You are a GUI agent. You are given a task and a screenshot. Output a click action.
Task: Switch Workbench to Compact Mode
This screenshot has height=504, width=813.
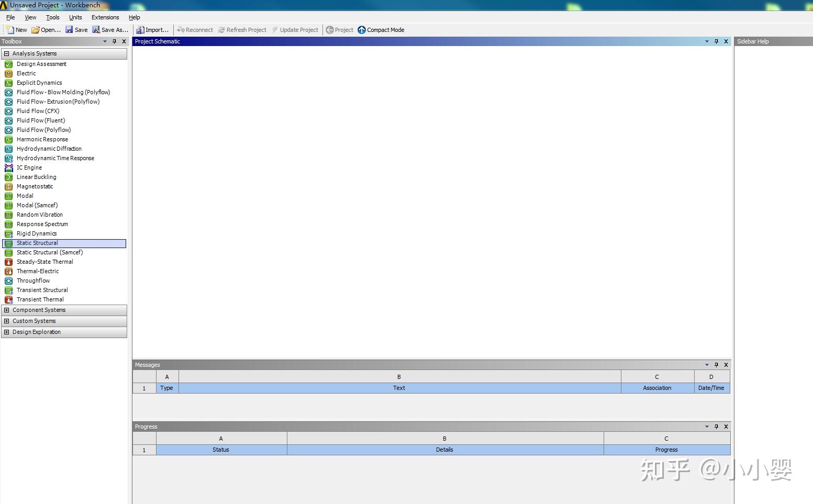click(381, 30)
